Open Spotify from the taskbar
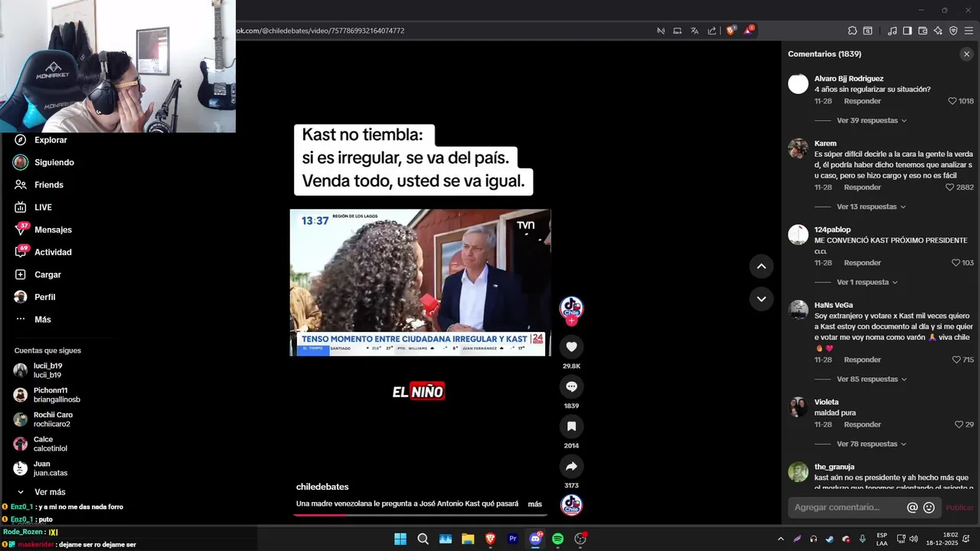980x551 pixels. click(x=558, y=539)
